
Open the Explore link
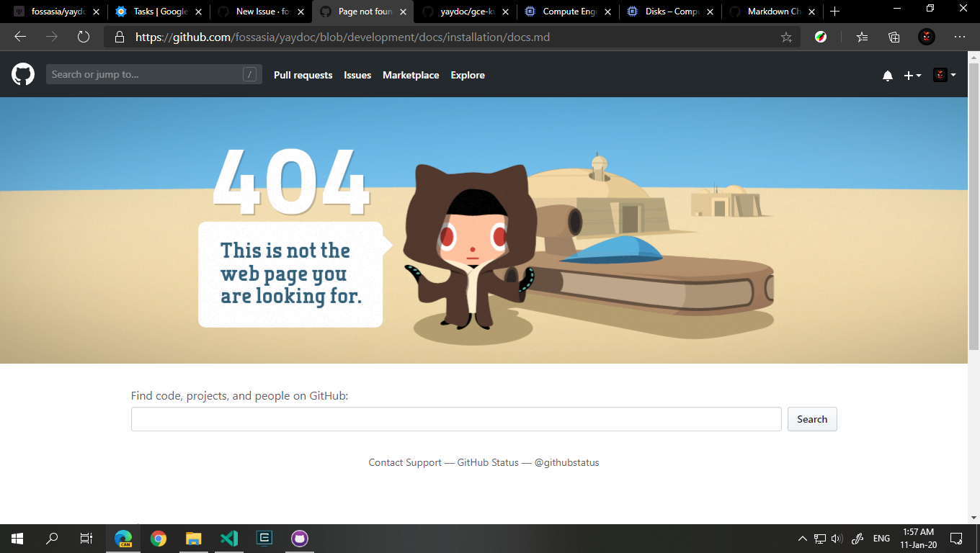point(468,75)
